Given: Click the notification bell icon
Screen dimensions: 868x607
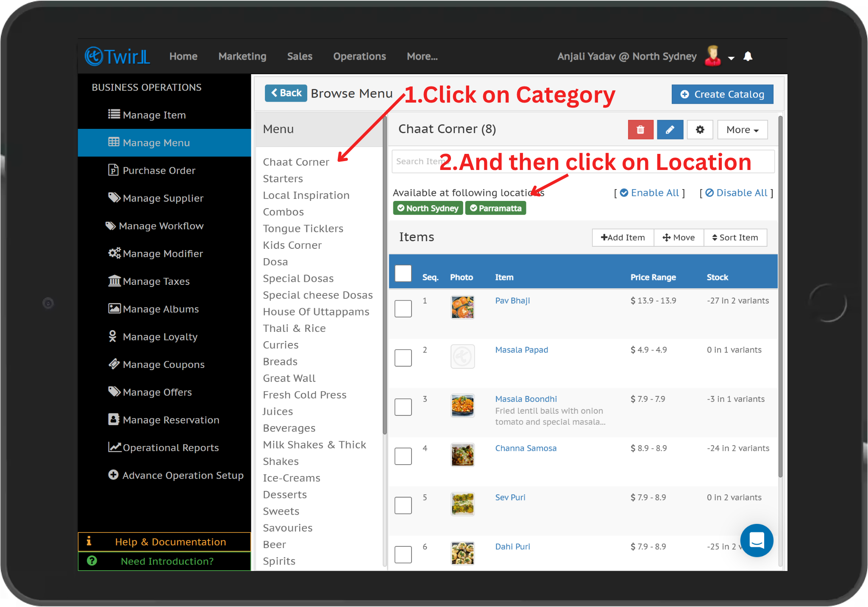Looking at the screenshot, I should click(x=748, y=56).
